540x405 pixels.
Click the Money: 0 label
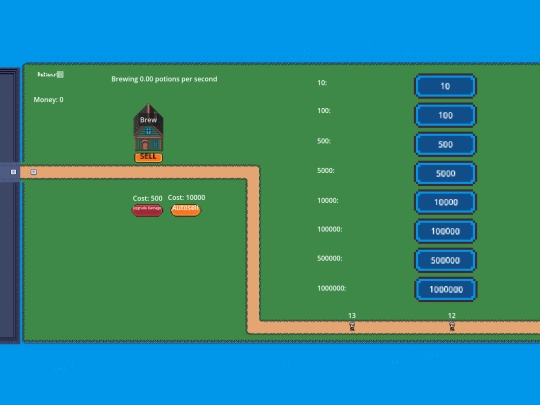(x=49, y=100)
